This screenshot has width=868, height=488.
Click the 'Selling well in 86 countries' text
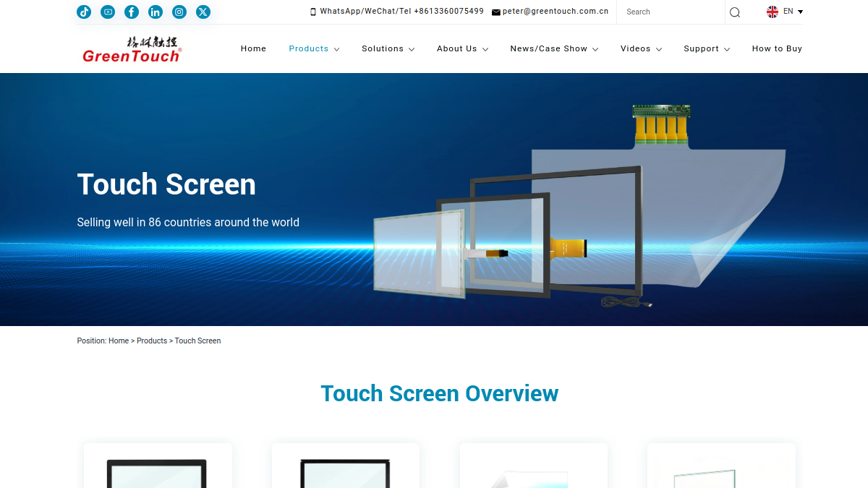click(188, 223)
